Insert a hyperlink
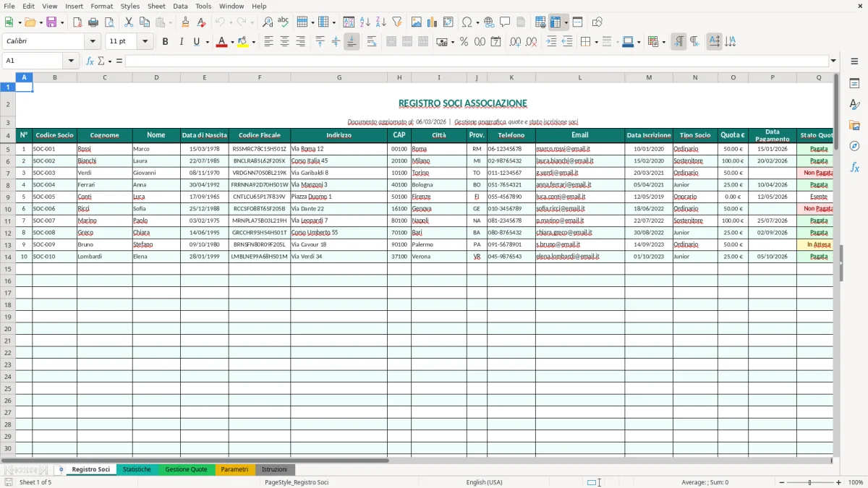The width and height of the screenshot is (868, 488). [489, 22]
